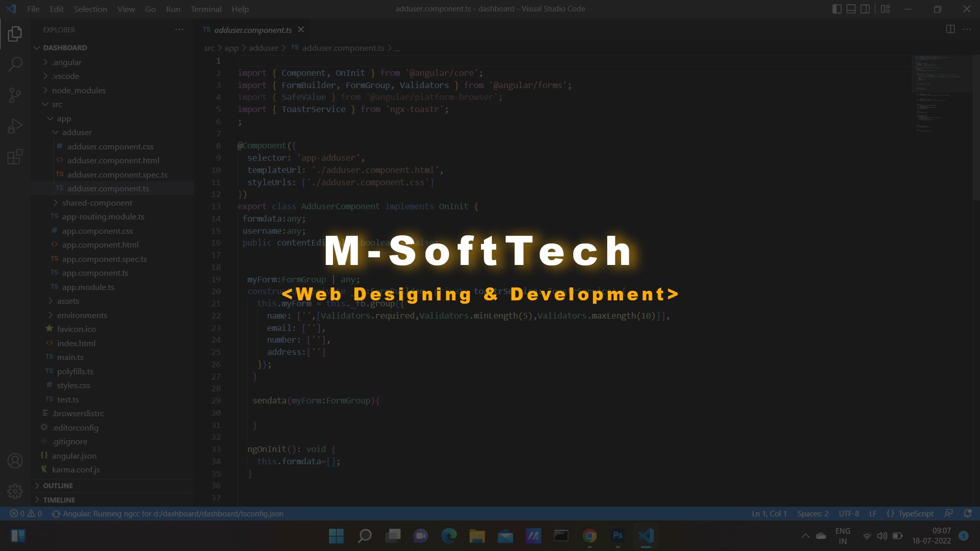Open the Manage gear icon

[15, 491]
